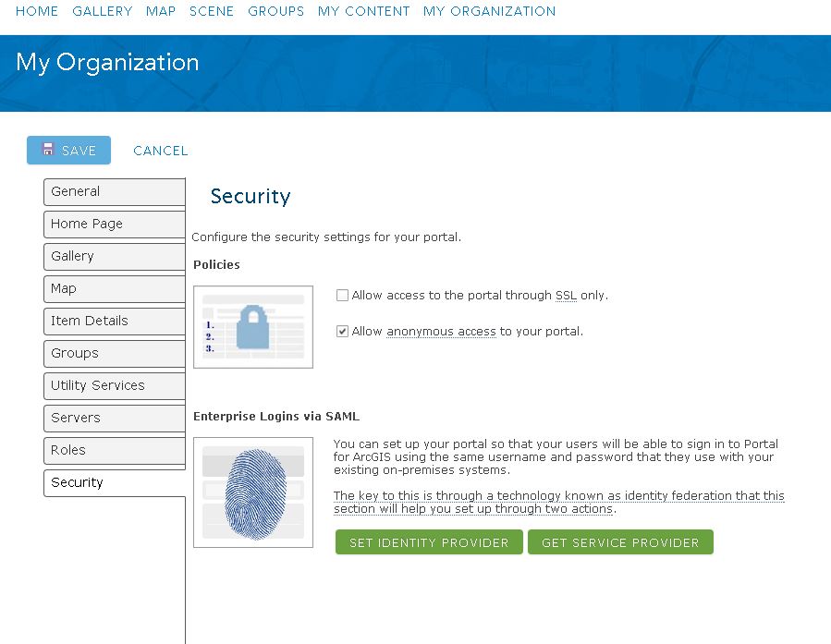This screenshot has height=644, width=831.
Task: Switch to the Home Page tab
Action: (114, 224)
